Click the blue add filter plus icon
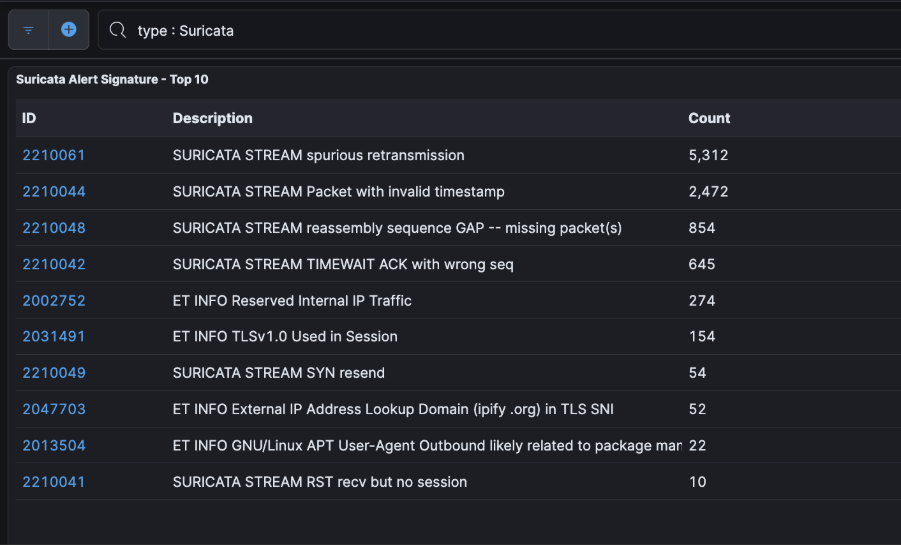Screen dimensions: 901x546 click(69, 30)
